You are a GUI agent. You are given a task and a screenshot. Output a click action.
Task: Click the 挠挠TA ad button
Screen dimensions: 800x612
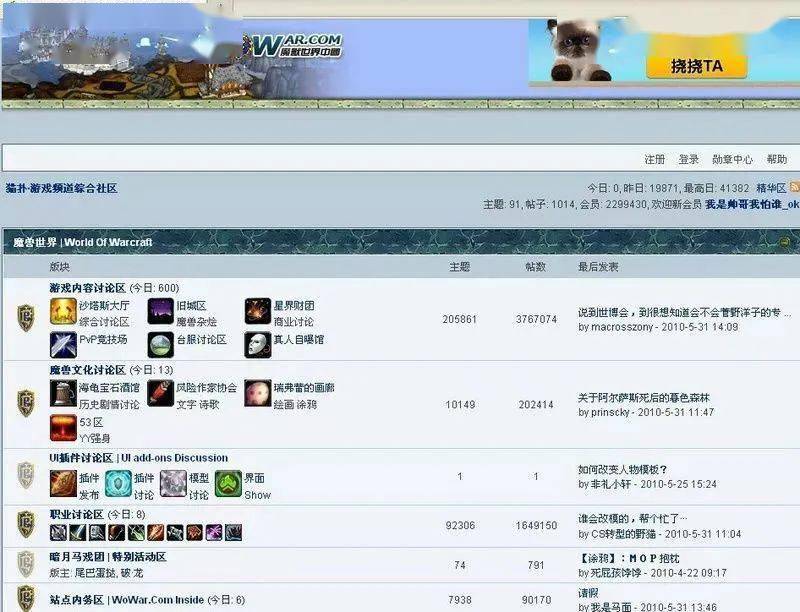coord(696,66)
